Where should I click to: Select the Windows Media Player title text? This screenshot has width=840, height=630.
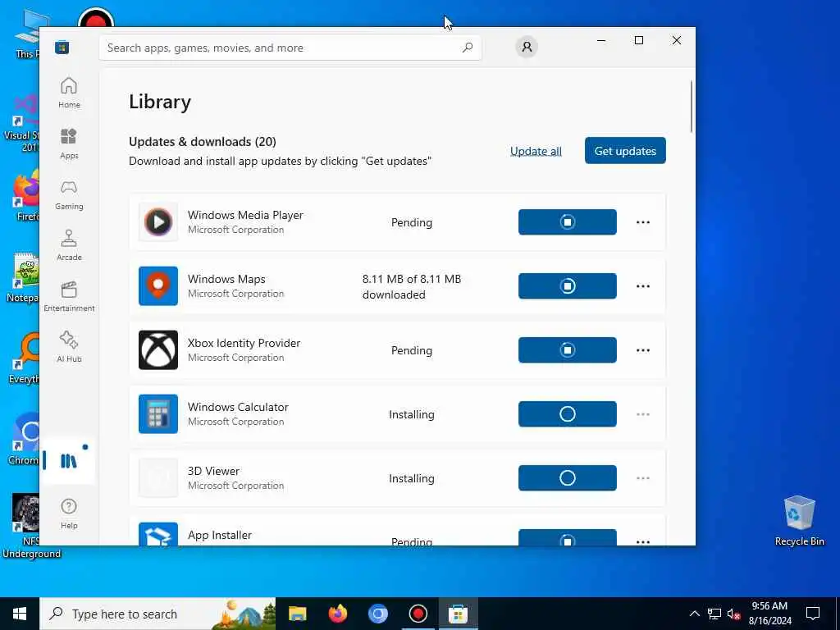pos(245,215)
